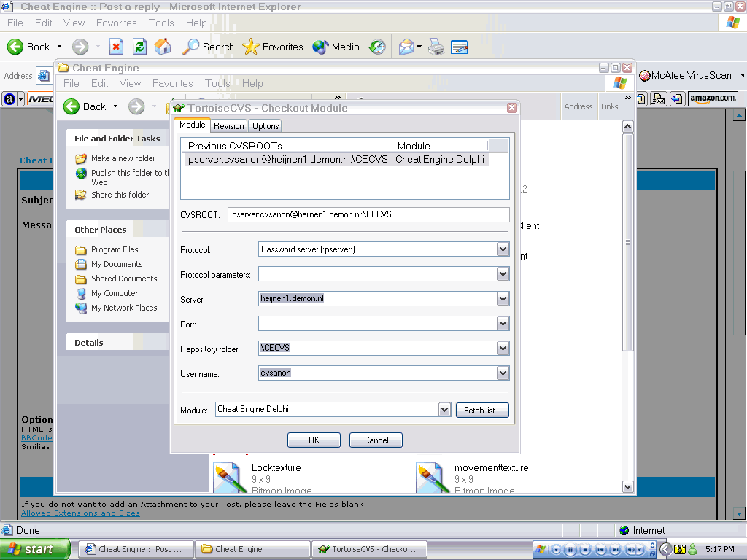Click the mute speaker in taskbar media player
747x560 pixels.
point(631,550)
